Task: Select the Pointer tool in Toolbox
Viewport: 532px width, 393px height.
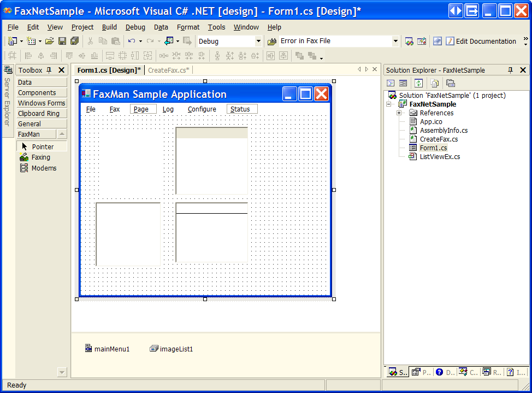Action: coord(42,146)
